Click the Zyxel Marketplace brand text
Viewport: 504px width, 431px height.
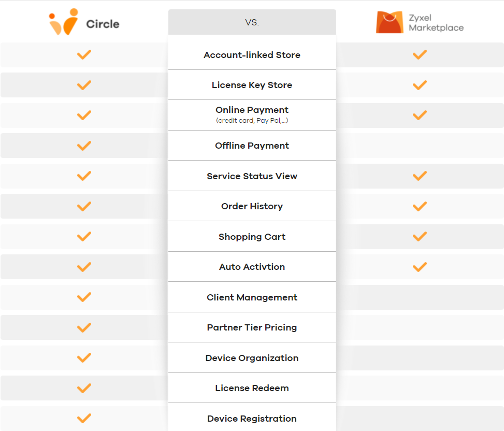pos(436,23)
